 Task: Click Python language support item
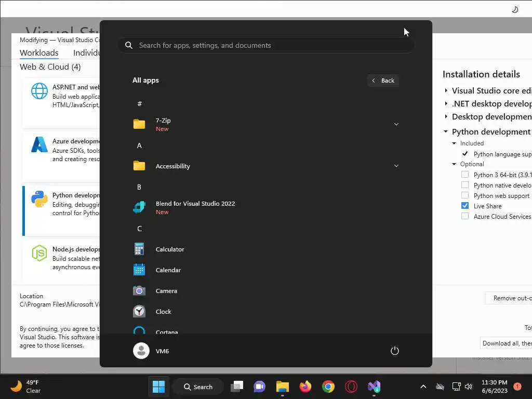502,154
